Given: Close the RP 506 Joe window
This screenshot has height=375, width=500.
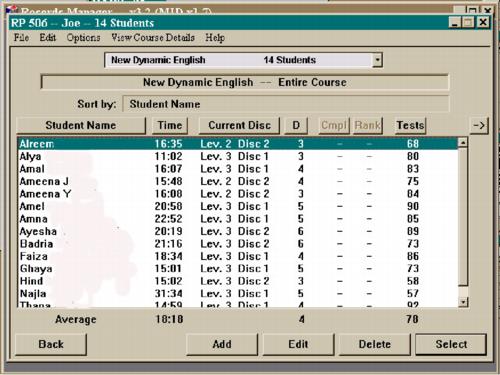Looking at the screenshot, I should click(x=483, y=23).
